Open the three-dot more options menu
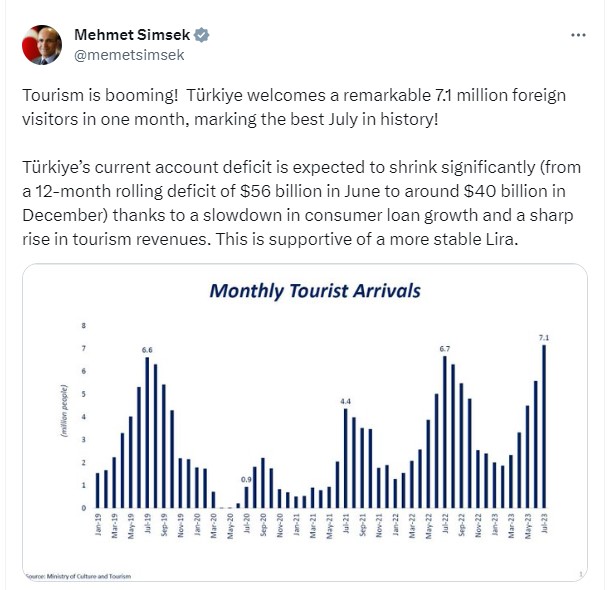Viewport: 612px width, 590px height. point(578,35)
